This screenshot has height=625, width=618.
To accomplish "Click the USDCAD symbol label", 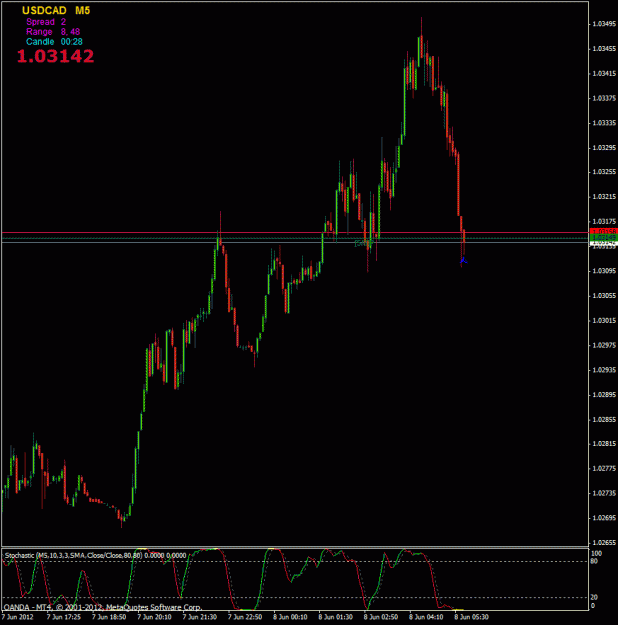I will click(x=44, y=11).
